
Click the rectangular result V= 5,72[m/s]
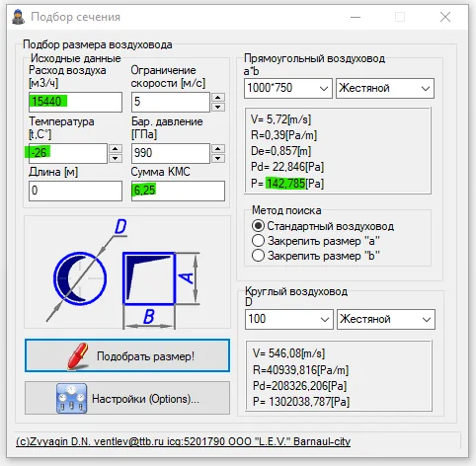pyautogui.click(x=280, y=119)
